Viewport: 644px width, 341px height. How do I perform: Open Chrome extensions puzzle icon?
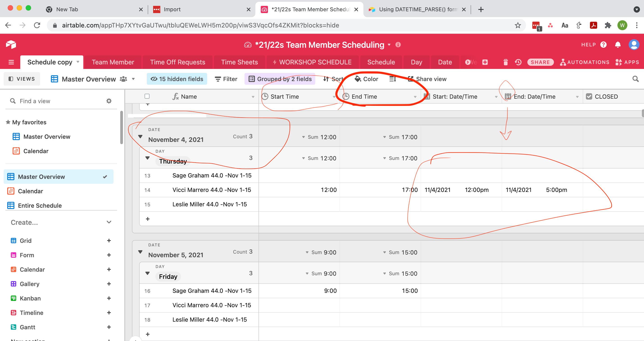point(608,25)
